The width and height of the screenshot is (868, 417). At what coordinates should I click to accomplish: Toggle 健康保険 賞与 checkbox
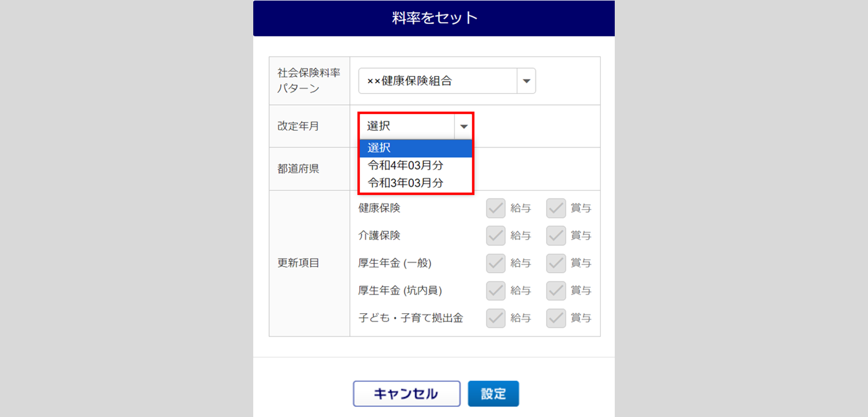pos(556,208)
